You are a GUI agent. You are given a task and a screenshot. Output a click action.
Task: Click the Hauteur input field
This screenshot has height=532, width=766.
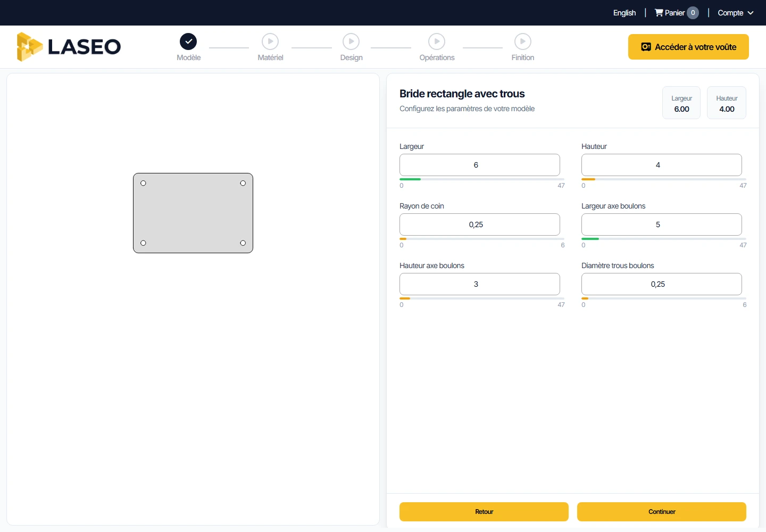click(662, 165)
